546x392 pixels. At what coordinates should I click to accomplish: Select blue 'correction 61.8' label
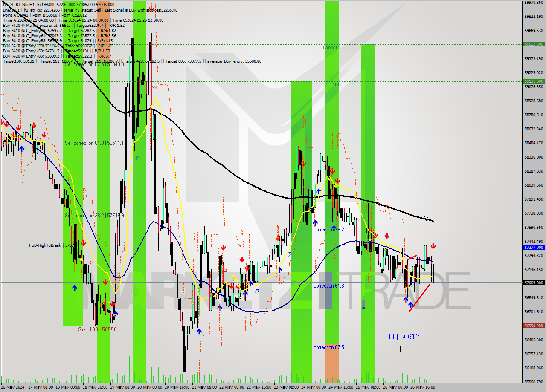coord(328,286)
